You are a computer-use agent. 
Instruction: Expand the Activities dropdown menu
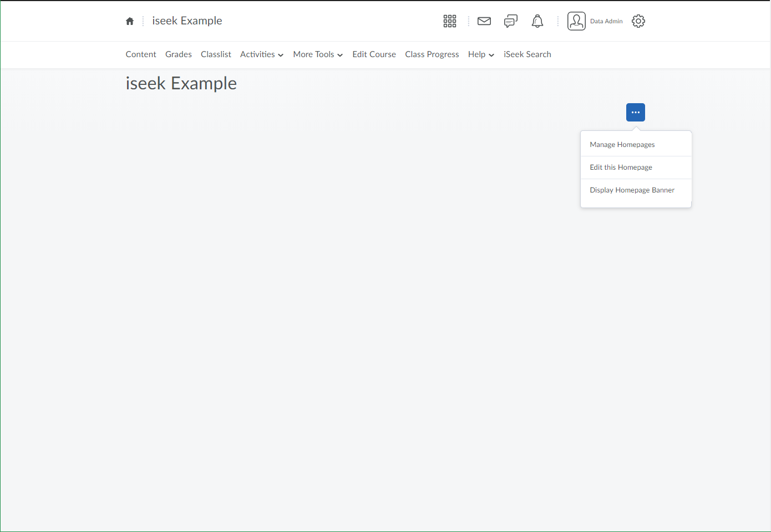click(x=262, y=54)
